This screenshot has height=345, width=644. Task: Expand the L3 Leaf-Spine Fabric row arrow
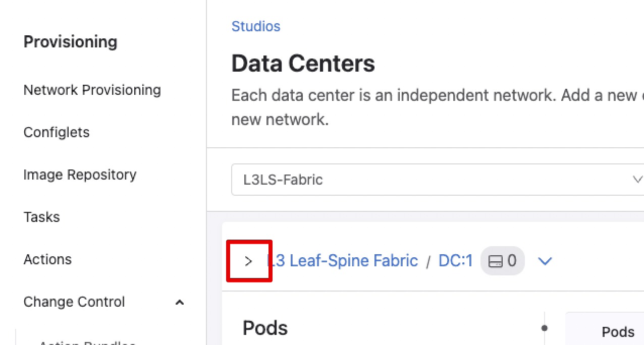tap(248, 261)
